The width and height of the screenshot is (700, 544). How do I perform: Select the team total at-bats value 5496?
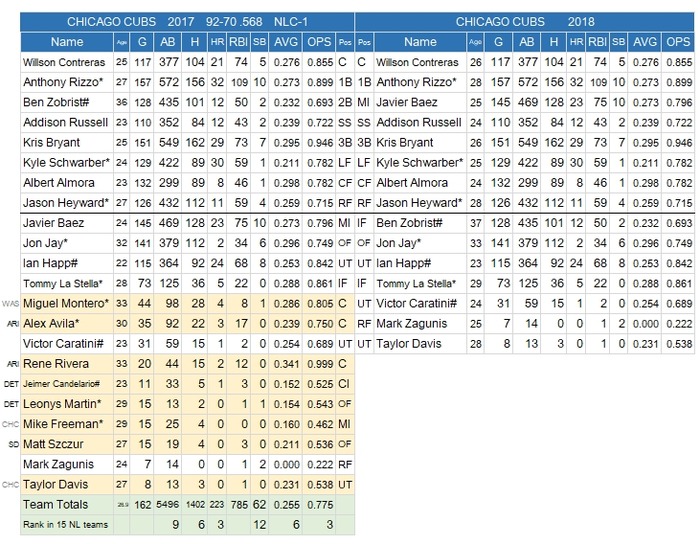click(x=167, y=505)
